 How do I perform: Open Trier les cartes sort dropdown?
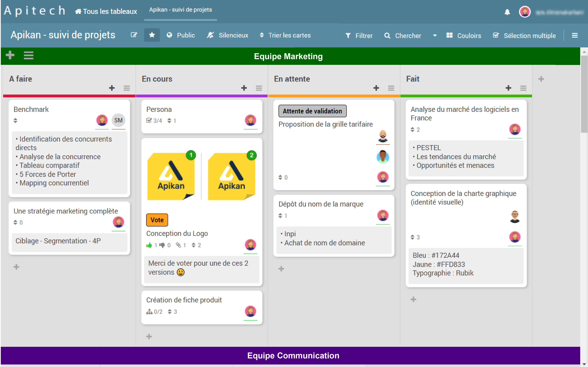pos(285,35)
